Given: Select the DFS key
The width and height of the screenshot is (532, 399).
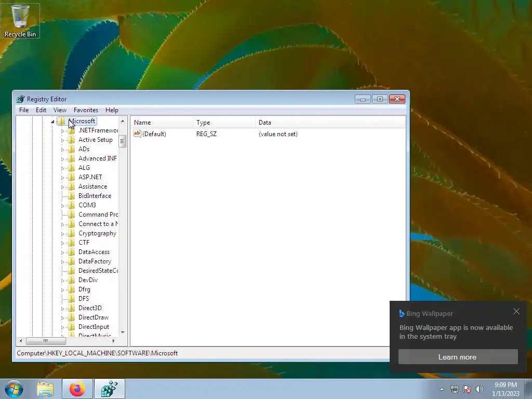Looking at the screenshot, I should click(x=84, y=299).
